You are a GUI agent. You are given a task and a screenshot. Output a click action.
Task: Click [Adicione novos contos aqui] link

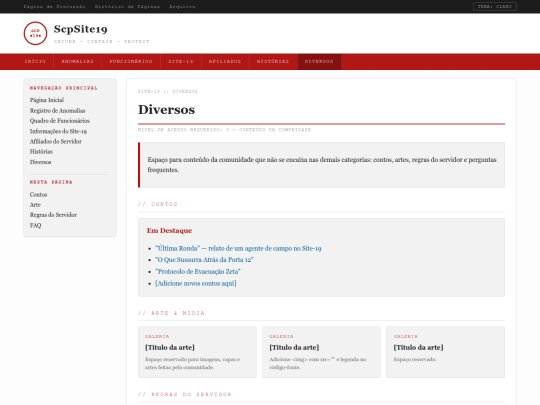tap(196, 283)
